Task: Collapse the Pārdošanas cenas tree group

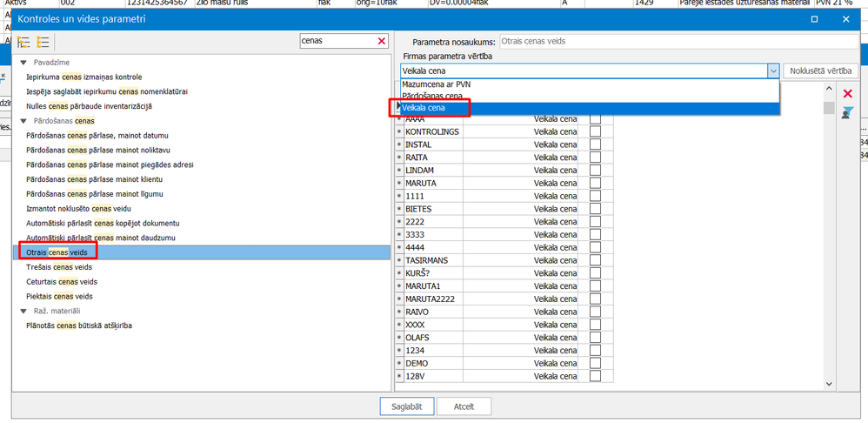Action: pyautogui.click(x=23, y=121)
